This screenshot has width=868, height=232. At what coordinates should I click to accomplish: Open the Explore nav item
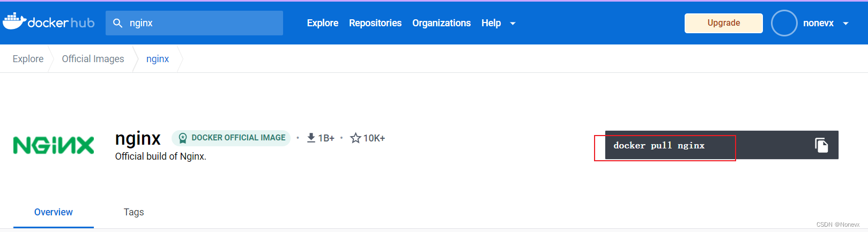(x=323, y=23)
